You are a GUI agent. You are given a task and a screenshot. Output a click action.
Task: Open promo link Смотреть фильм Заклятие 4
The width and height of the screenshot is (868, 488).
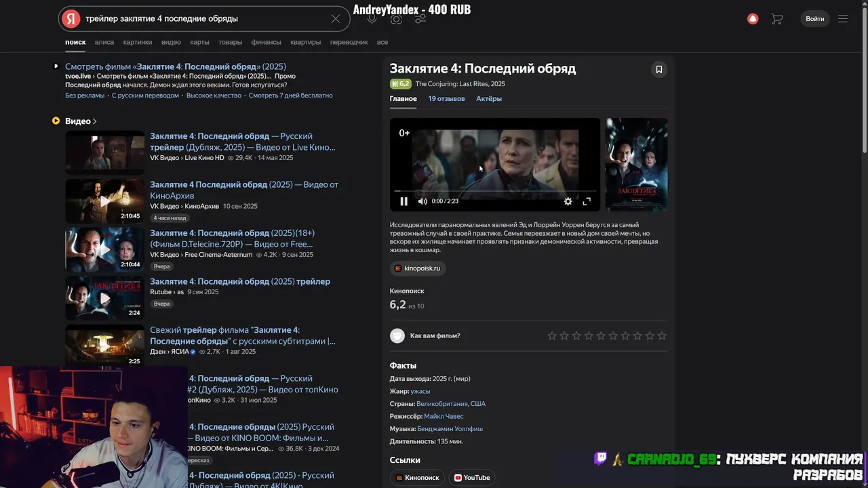tap(176, 66)
